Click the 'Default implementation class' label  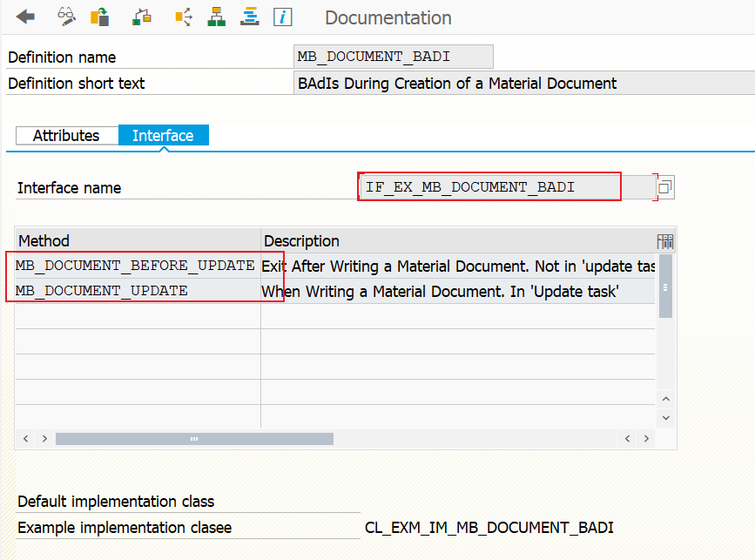tap(116, 502)
